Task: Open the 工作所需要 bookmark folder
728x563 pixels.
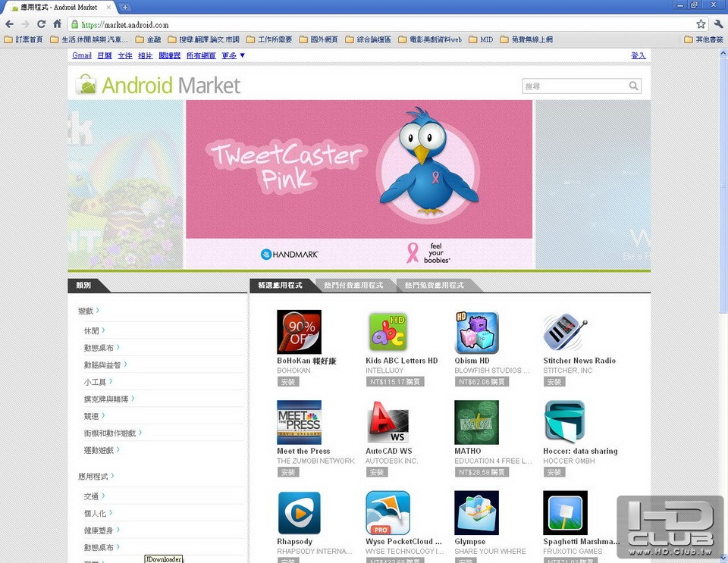Action: pos(269,39)
